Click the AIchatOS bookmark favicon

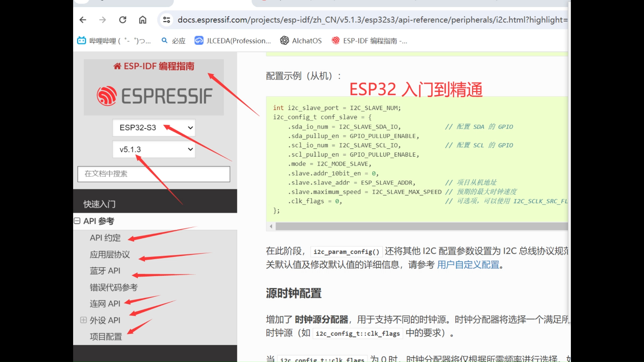[x=284, y=41]
